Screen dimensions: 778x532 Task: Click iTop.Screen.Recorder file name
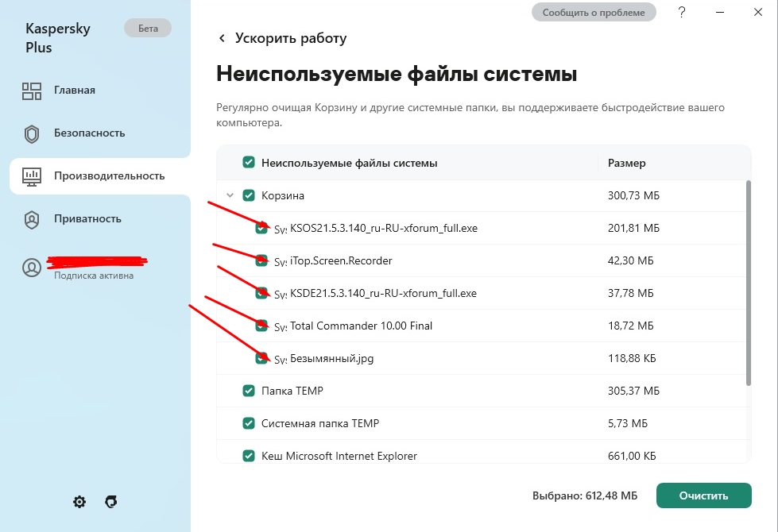click(341, 260)
